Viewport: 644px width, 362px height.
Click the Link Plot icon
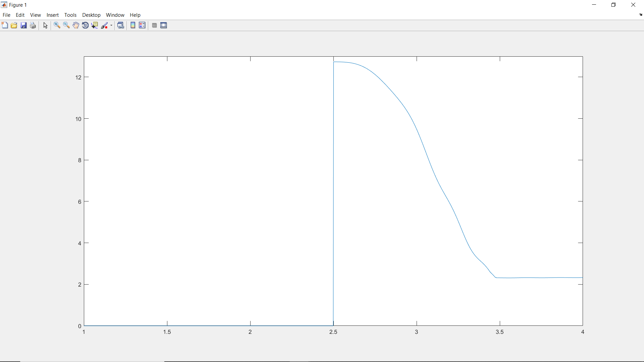[121, 25]
